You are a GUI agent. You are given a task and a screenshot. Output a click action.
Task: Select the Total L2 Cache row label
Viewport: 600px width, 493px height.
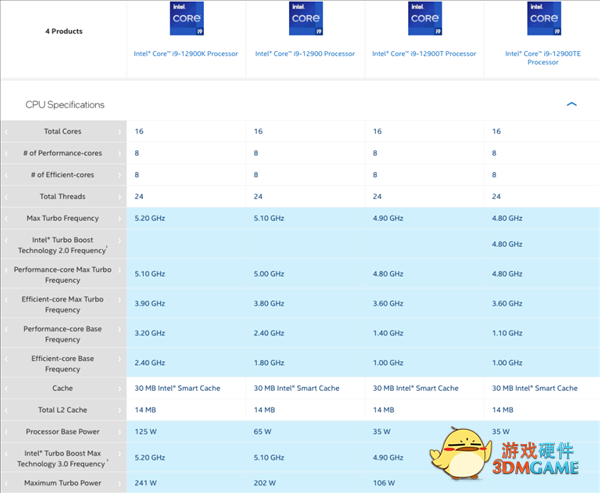[x=62, y=410]
